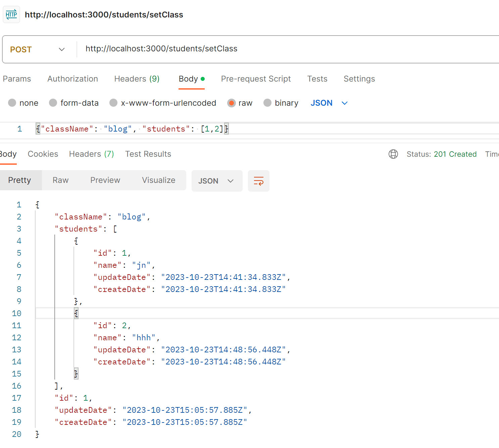
Task: Expand the blue JSON body format dropdown
Action: tap(329, 103)
